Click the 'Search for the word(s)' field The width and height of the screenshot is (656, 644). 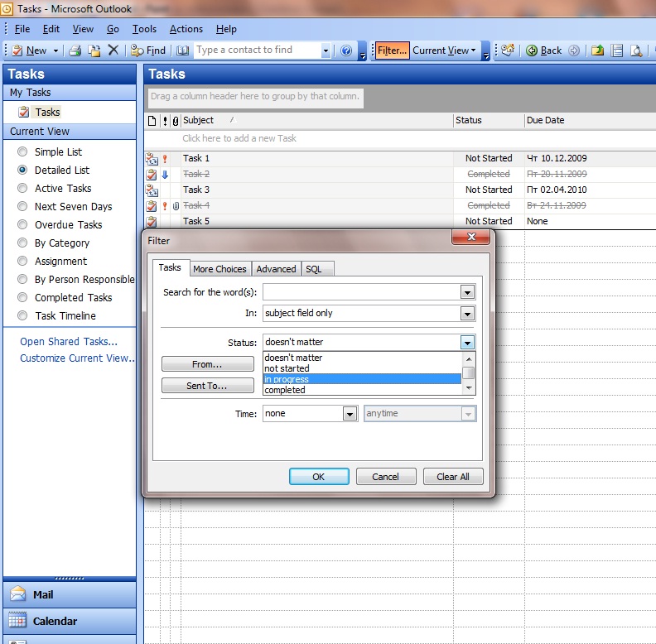point(361,292)
